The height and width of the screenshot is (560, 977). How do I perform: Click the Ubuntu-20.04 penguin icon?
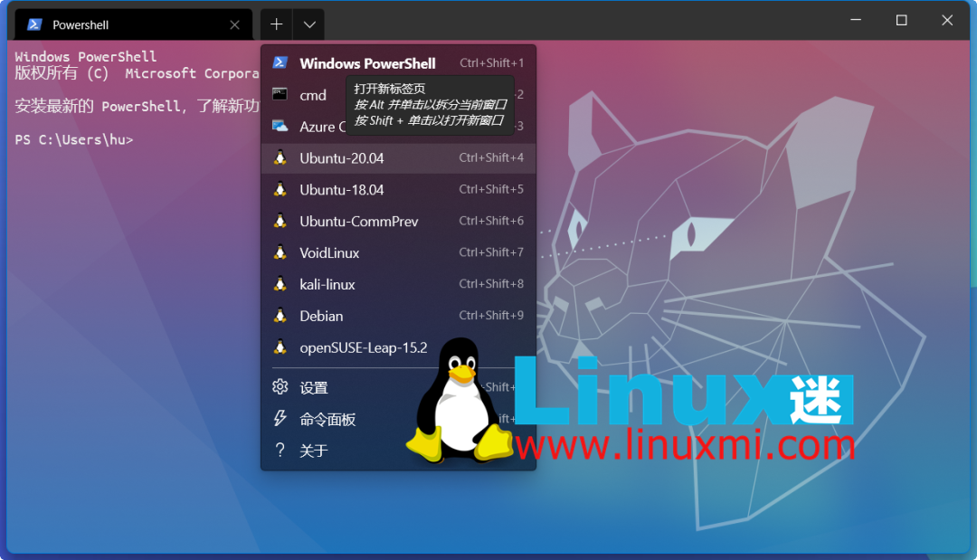coord(280,157)
